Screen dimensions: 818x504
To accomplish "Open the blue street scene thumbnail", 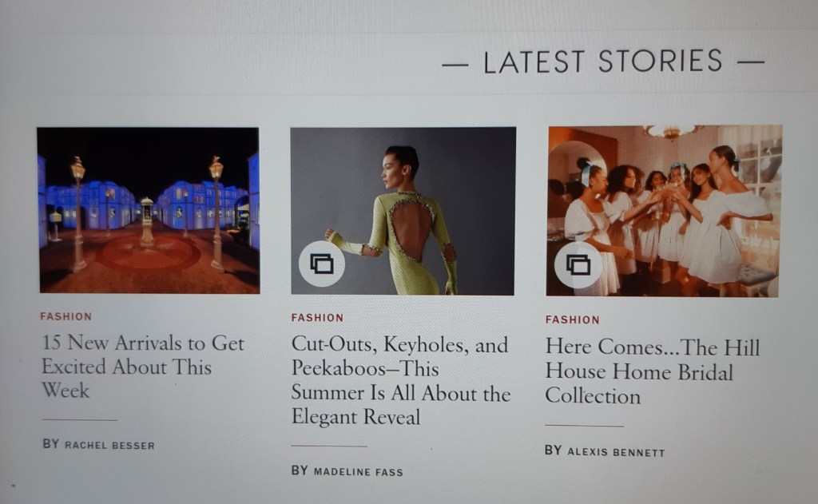I will click(149, 210).
